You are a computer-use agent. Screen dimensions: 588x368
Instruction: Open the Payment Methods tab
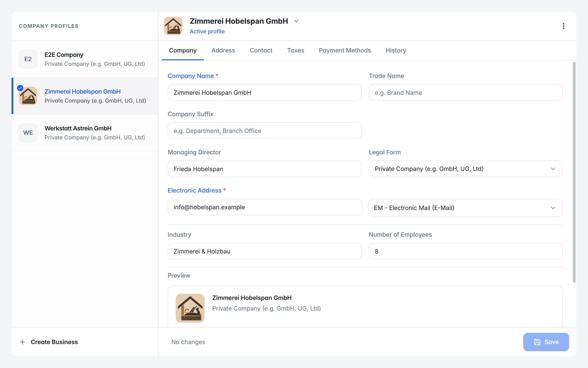pos(345,50)
